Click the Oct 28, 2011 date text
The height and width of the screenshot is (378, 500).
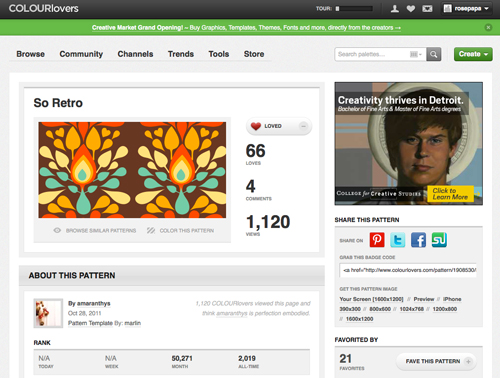coord(85,313)
